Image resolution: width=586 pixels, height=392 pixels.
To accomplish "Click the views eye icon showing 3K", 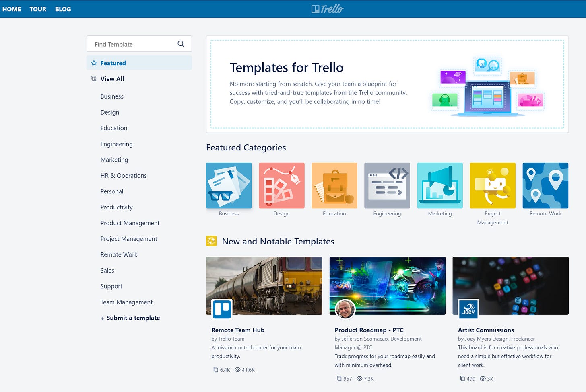I will (x=483, y=379).
